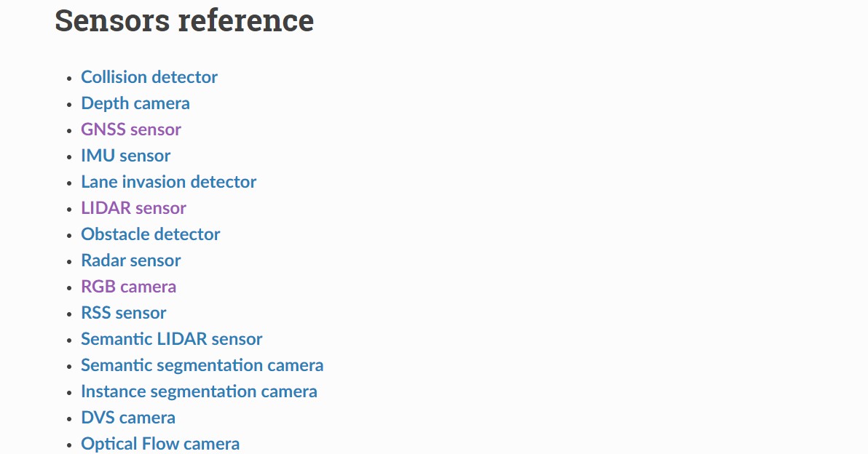Open the Obstacle detector link
The image size is (868, 454).
[151, 234]
